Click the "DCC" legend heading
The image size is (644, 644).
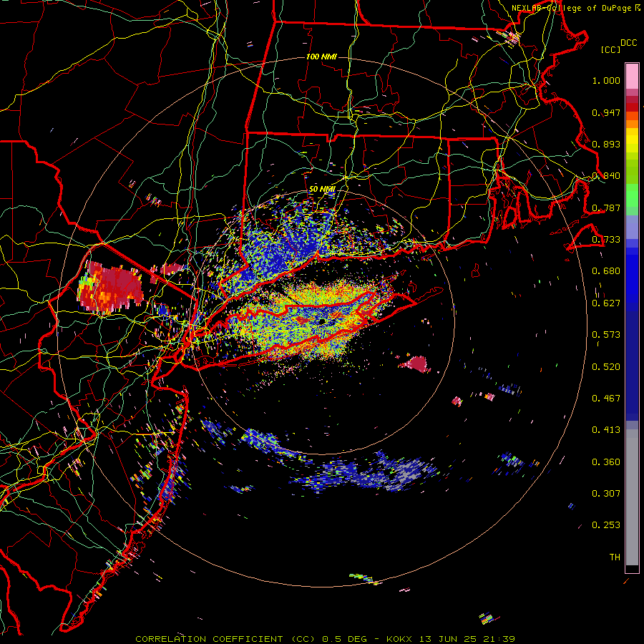tap(628, 43)
